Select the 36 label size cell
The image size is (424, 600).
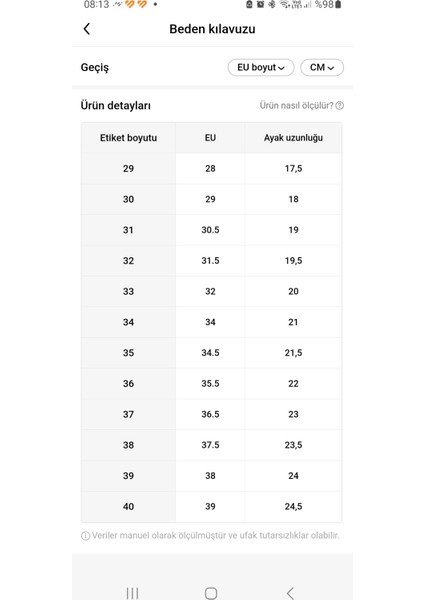128,383
